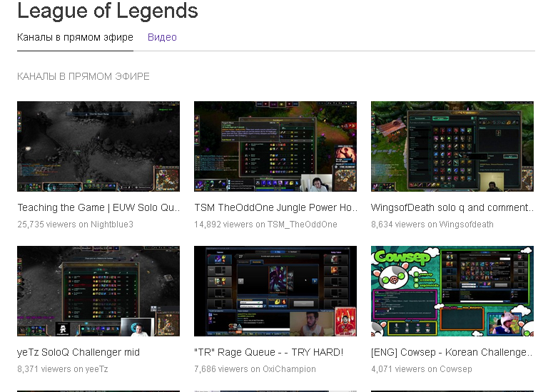This screenshot has width=553, height=392.
Task: Open TSM TheOddOne stream thumbnail
Action: pyautogui.click(x=275, y=147)
